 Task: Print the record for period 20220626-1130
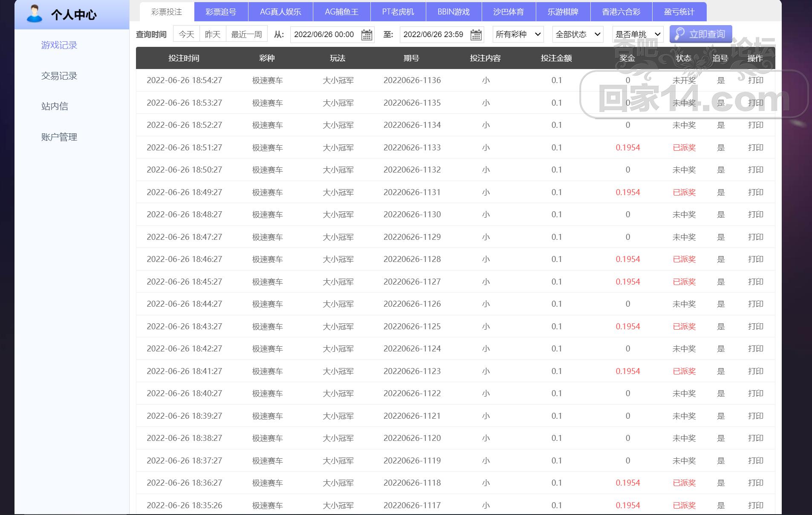755,214
